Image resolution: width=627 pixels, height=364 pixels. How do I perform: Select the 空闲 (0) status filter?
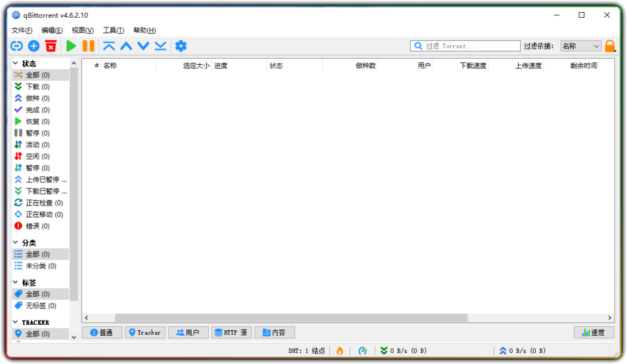point(40,156)
